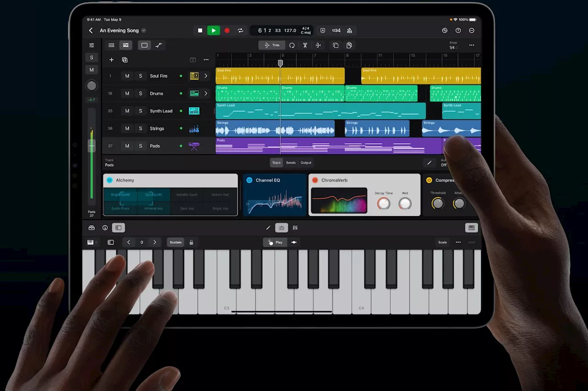This screenshot has height=391, width=588.
Task: Open the An Evening Song project menu
Action: click(x=123, y=31)
